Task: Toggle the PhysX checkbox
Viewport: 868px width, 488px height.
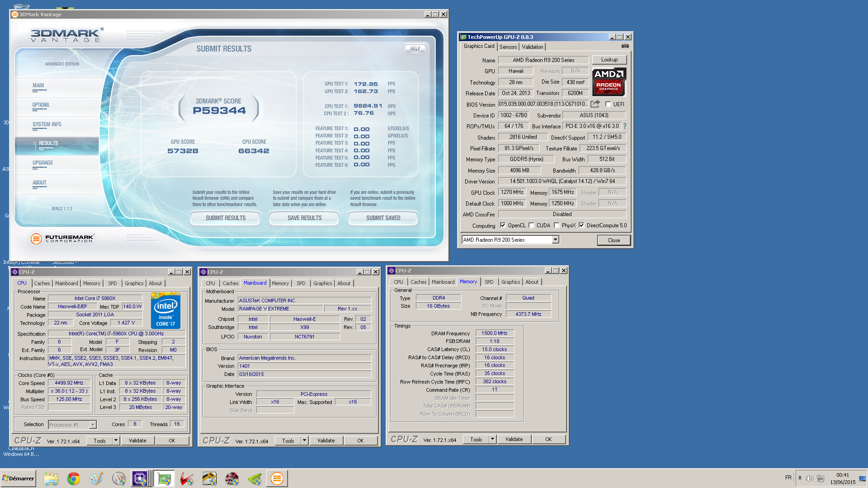Action: tap(557, 225)
